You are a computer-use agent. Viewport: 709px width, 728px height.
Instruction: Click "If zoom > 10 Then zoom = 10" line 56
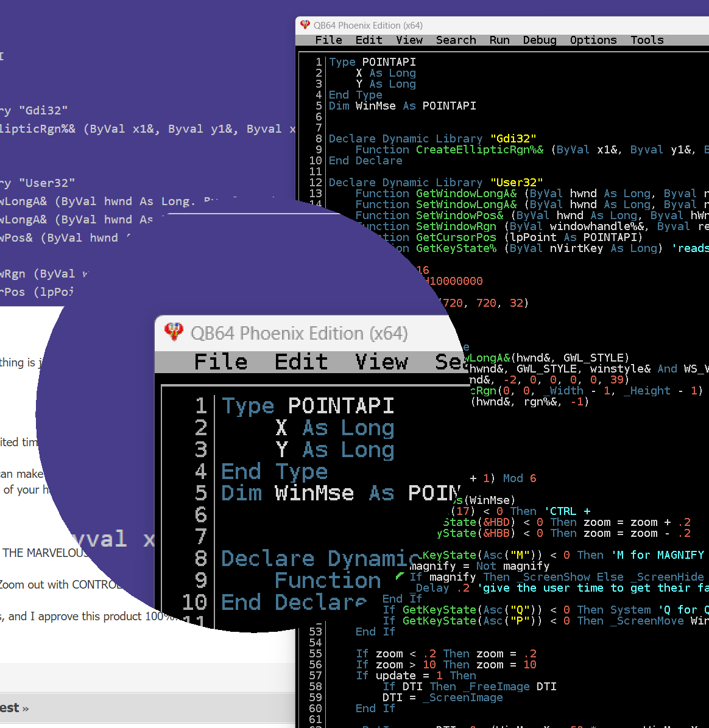446,665
